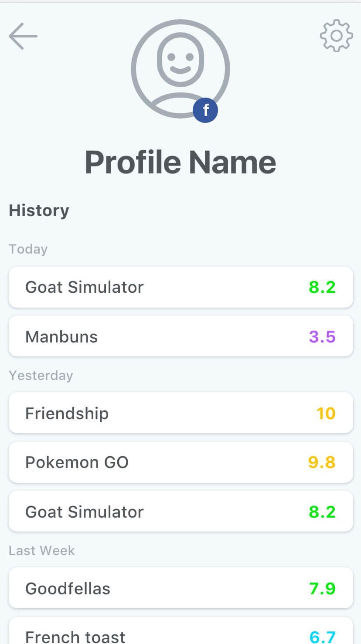Viewport: 361px width, 644px height.
Task: Tap the History section heading
Action: point(39,210)
